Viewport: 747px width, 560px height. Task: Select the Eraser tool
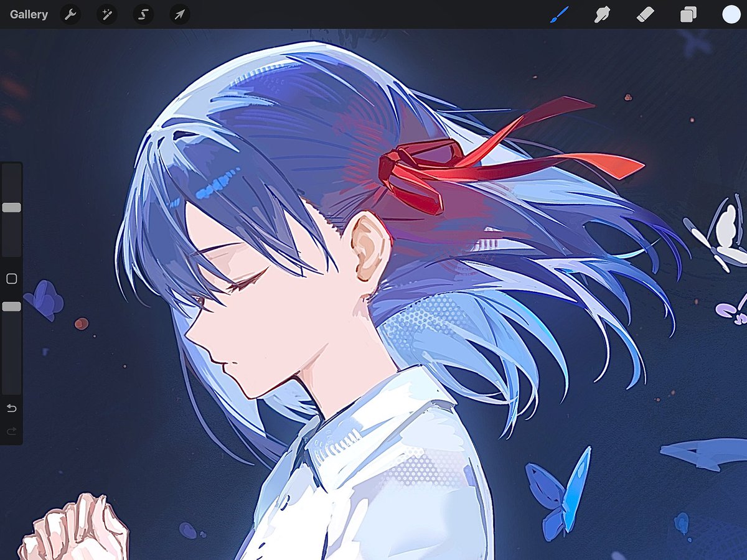coord(644,14)
